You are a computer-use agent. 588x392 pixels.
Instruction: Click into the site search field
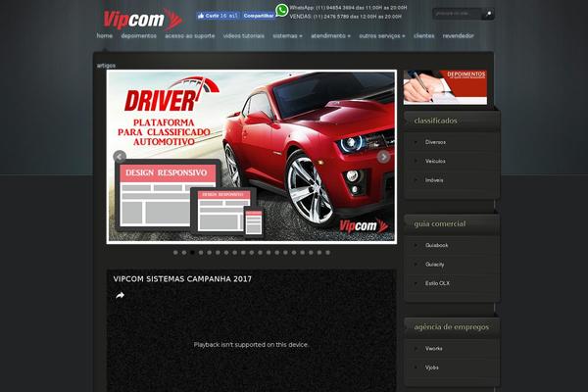click(x=458, y=14)
